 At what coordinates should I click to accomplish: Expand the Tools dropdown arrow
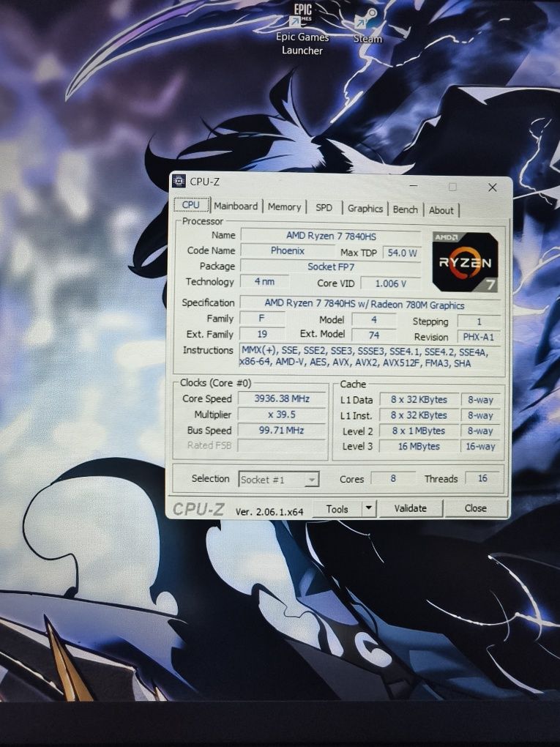[369, 509]
